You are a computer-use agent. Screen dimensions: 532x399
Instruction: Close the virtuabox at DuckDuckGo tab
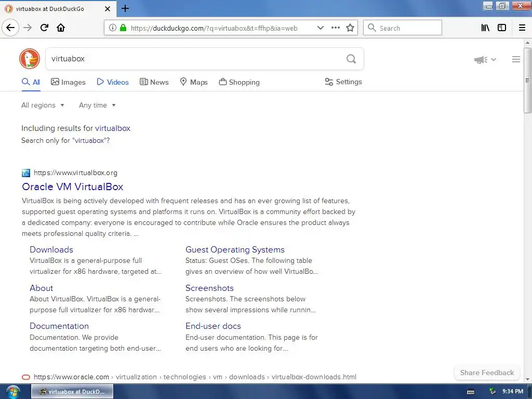108,9
